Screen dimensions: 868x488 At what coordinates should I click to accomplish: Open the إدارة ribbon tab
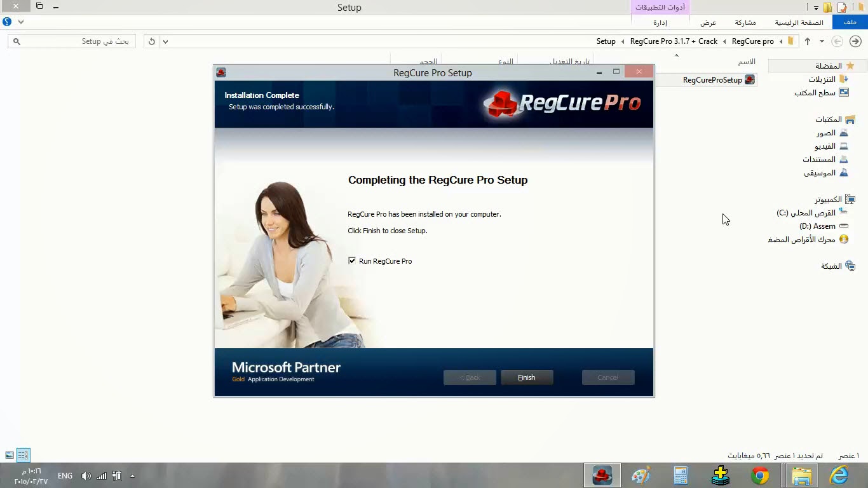click(x=660, y=22)
